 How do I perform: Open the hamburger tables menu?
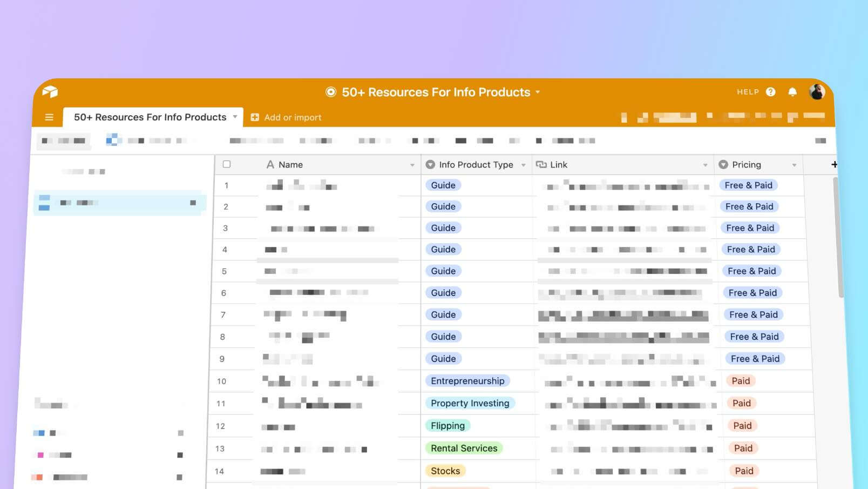pos(49,117)
